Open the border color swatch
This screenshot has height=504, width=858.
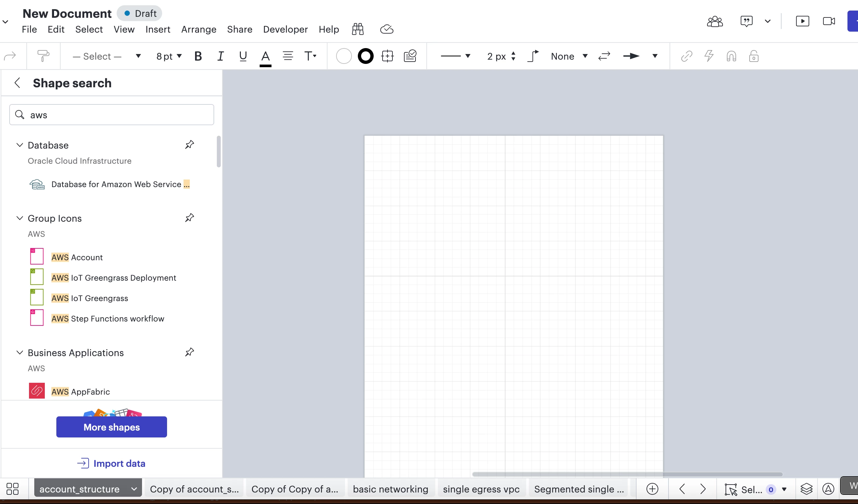pos(366,56)
